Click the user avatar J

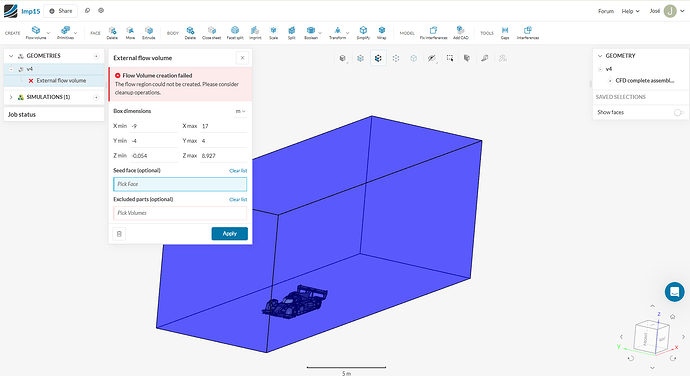pyautogui.click(x=670, y=11)
